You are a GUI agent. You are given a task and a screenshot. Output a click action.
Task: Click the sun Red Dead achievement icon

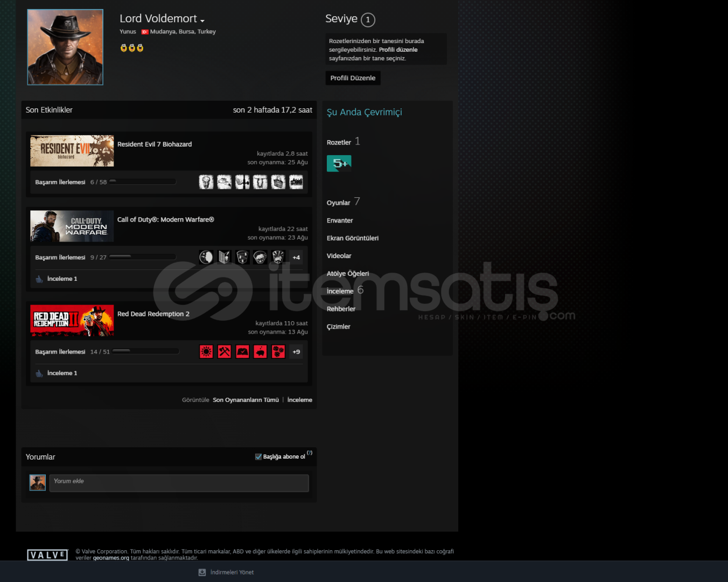pos(206,352)
